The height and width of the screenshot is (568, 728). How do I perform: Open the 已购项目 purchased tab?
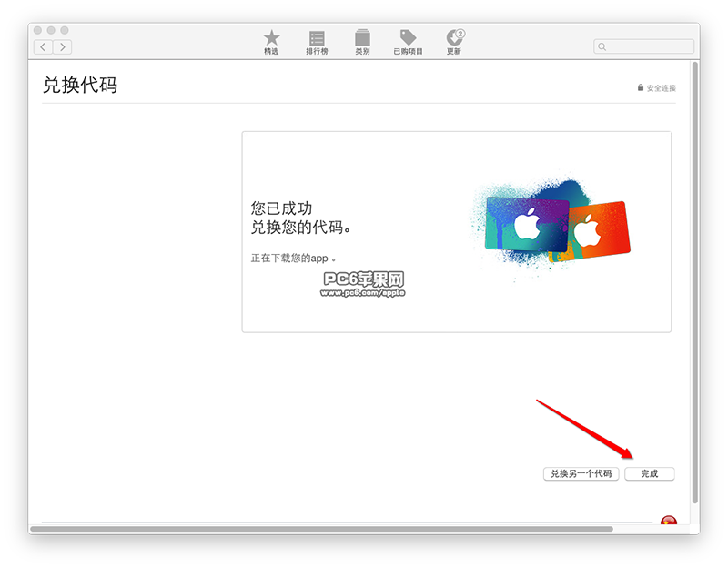coord(408,41)
